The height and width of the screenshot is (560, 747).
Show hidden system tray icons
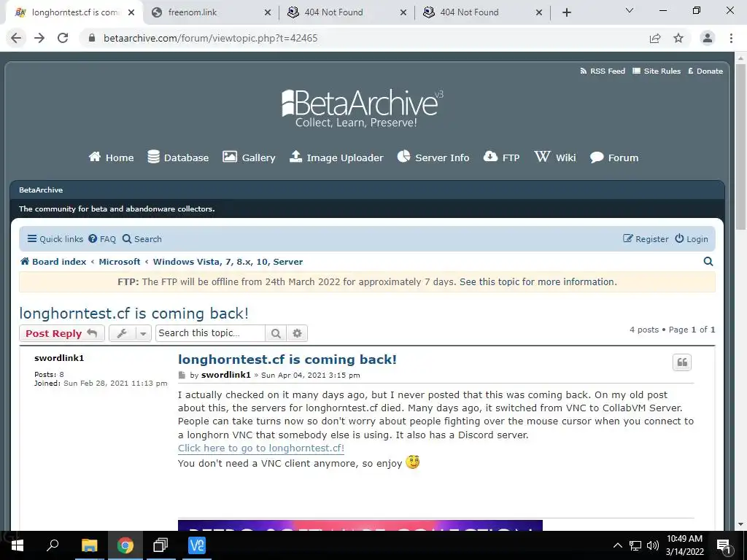[x=617, y=545]
